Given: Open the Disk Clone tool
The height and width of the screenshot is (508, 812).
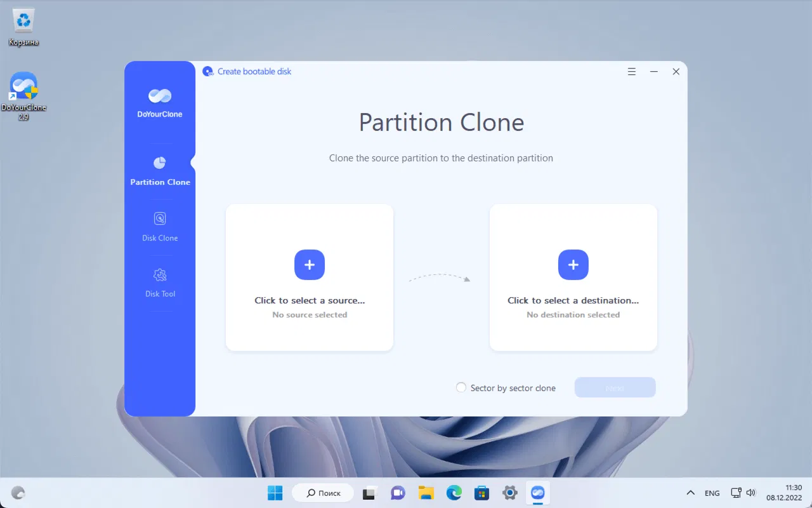Looking at the screenshot, I should (159, 229).
